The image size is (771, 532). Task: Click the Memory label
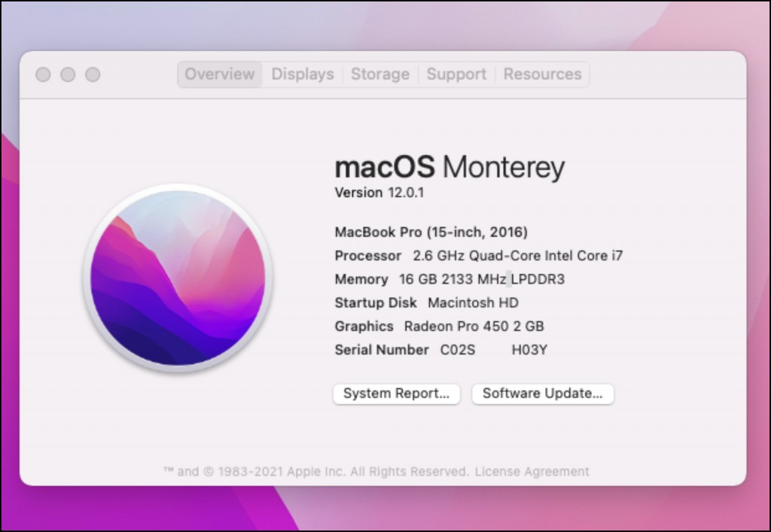pyautogui.click(x=361, y=279)
